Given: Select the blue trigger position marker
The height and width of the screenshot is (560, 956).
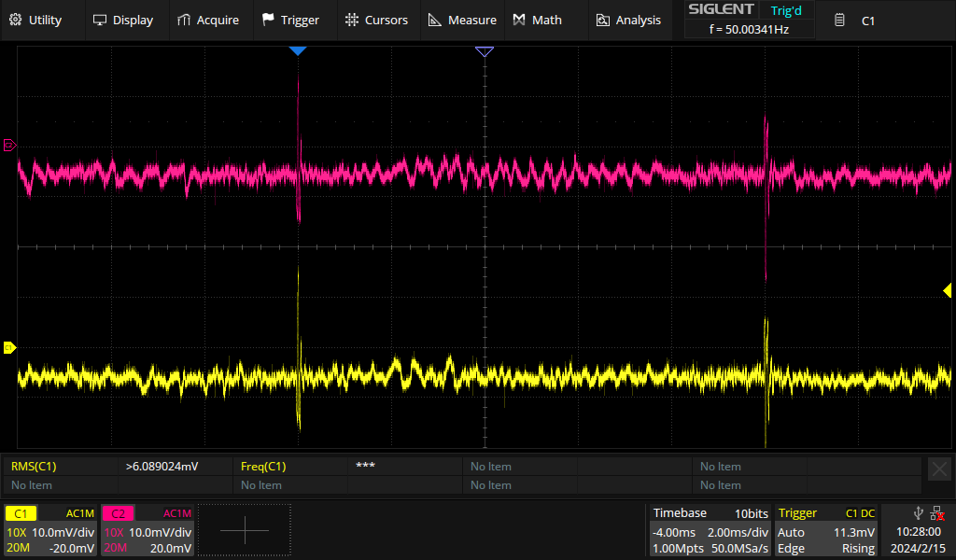Looking at the screenshot, I should [298, 51].
